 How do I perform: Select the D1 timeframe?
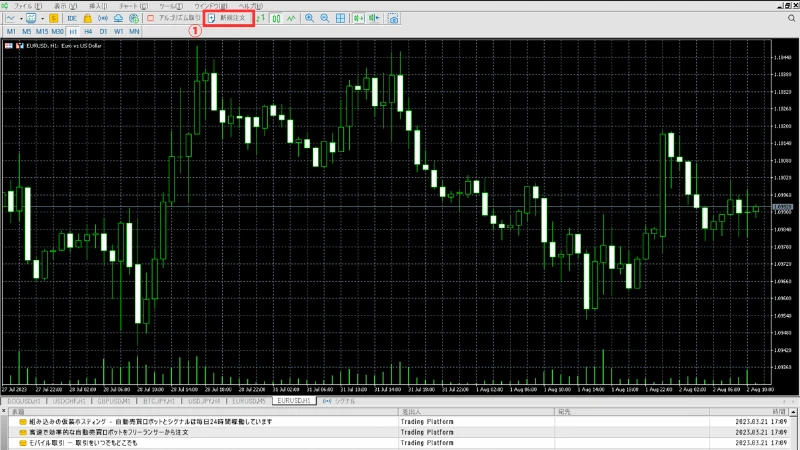(x=104, y=32)
